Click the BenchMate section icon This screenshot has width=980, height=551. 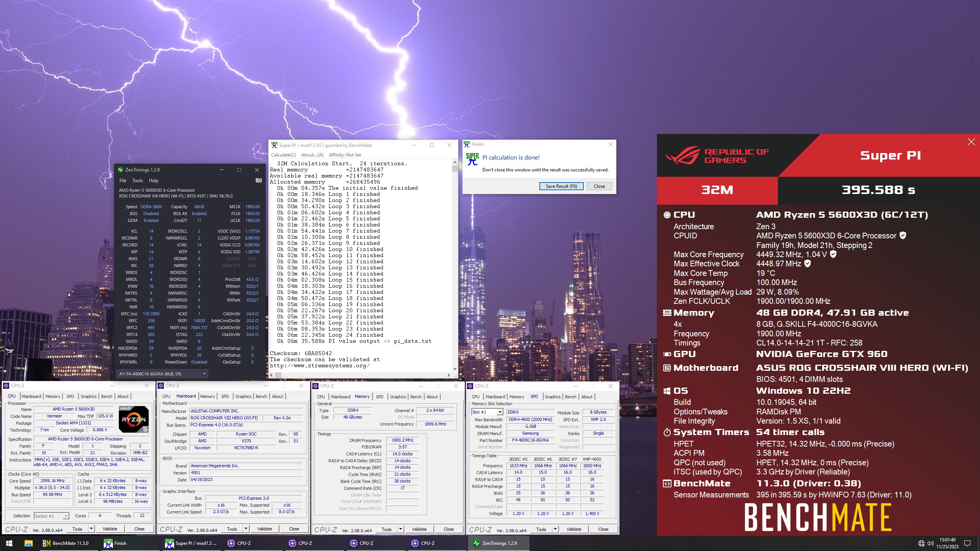[x=667, y=484]
